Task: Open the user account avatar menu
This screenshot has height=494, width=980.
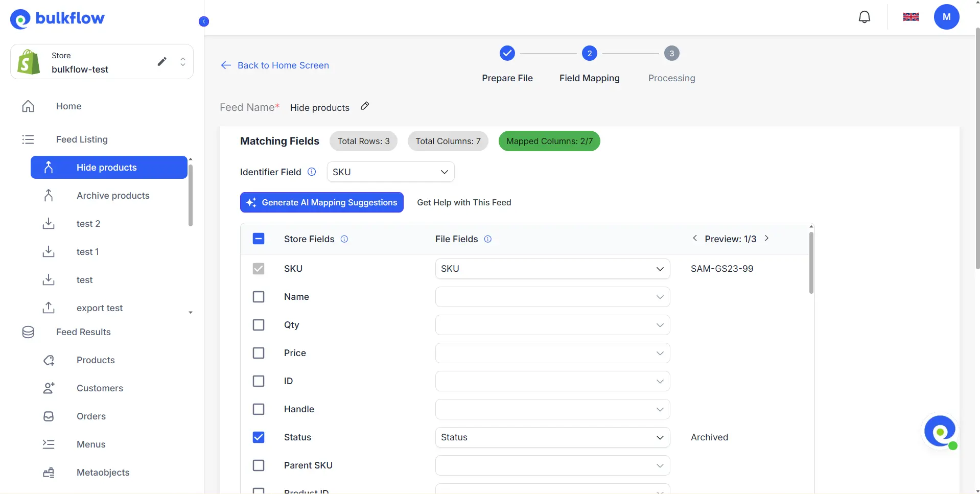Action: pos(947,16)
